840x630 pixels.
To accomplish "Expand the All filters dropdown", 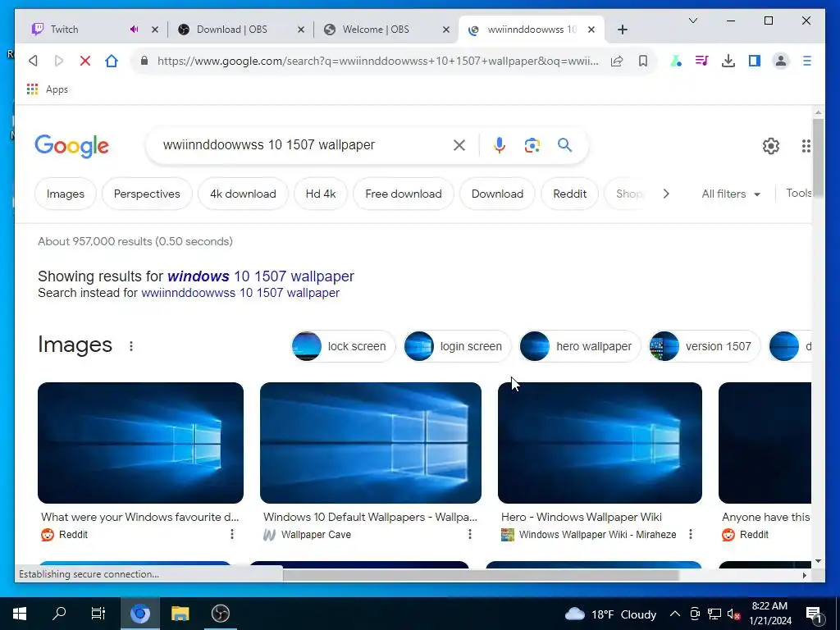I will [731, 194].
